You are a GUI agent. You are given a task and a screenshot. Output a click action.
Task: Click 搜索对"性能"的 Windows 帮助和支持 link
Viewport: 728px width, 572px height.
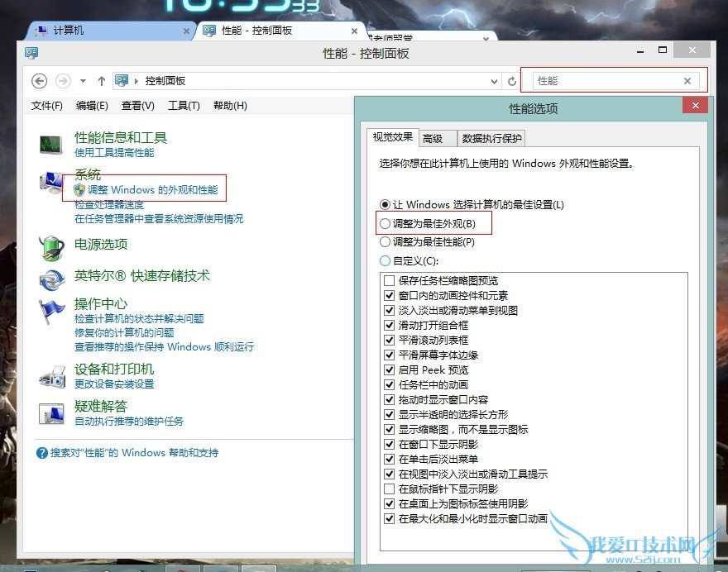(x=134, y=453)
